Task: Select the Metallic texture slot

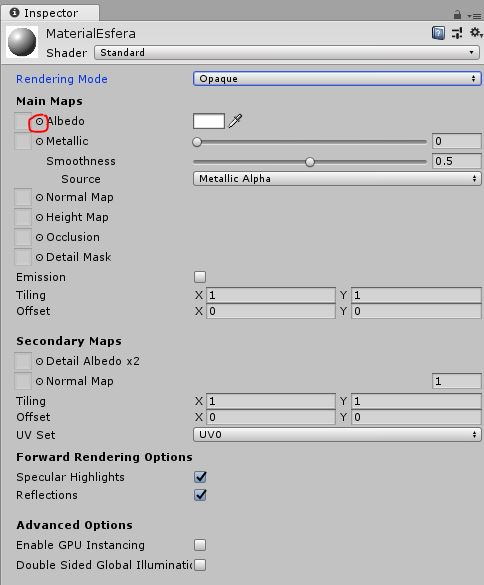Action: coord(23,141)
